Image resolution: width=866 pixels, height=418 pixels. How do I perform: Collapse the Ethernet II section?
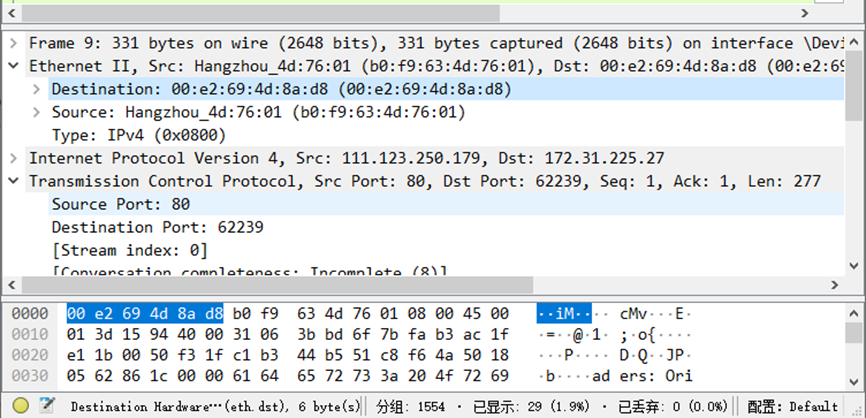click(x=14, y=66)
